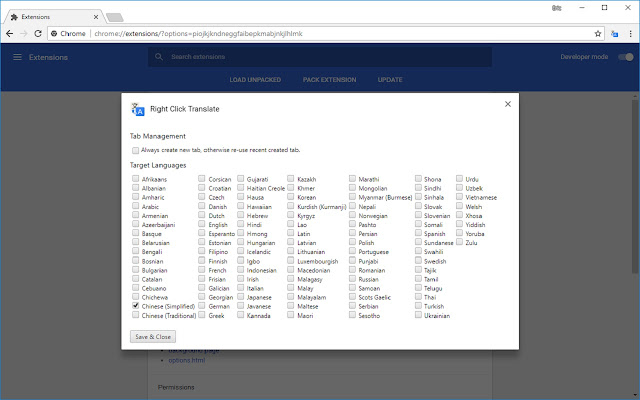Check the Haitian Creole option
The width and height of the screenshot is (640, 400).
click(240, 187)
